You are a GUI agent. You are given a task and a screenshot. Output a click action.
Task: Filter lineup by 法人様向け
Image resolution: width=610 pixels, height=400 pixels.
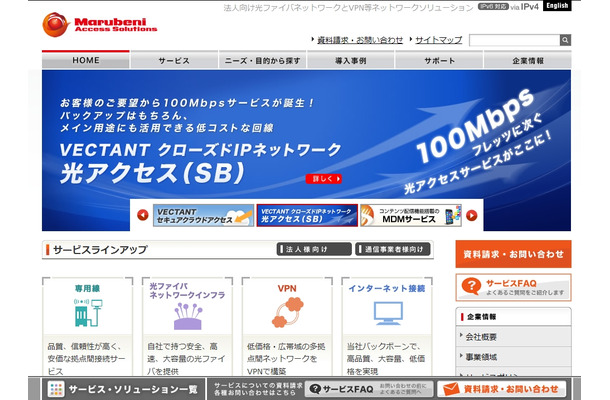tap(314, 249)
